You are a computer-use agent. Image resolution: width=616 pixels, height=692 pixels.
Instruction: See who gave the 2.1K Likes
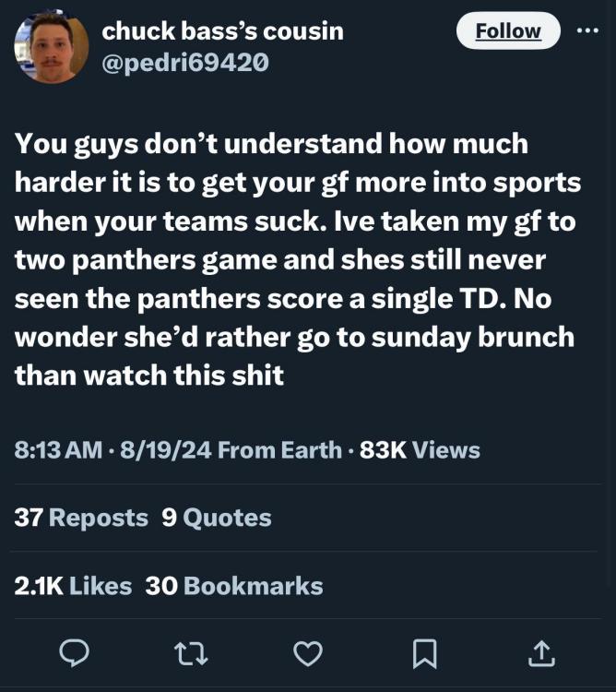click(74, 585)
